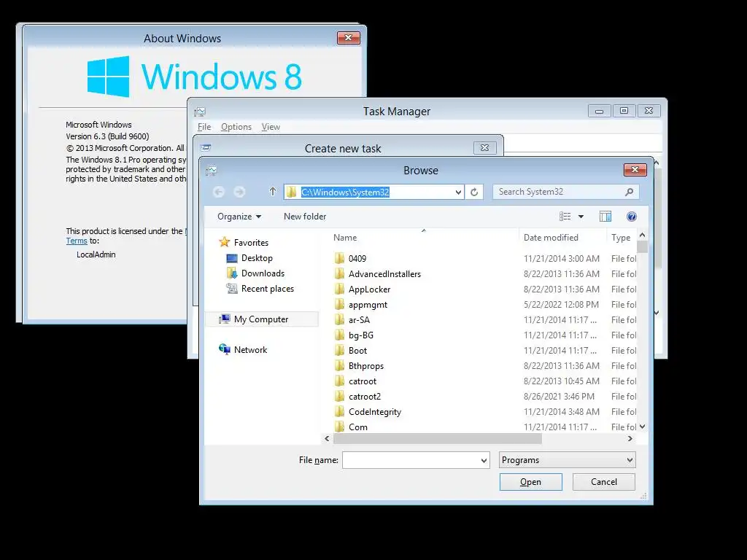Click the 11/21/2014 3:00 AM date cell
The width and height of the screenshot is (747, 560).
tap(561, 259)
